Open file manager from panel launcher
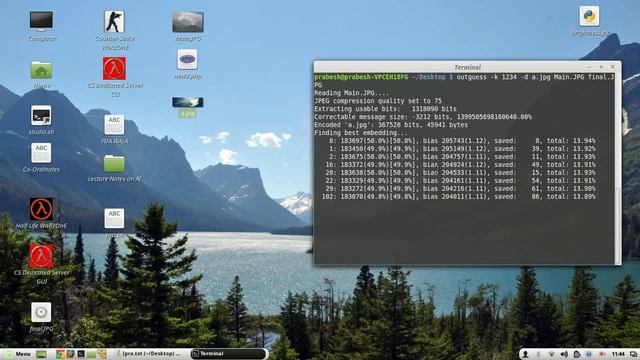Image resolution: width=640 pixels, height=360 pixels. coord(91,354)
